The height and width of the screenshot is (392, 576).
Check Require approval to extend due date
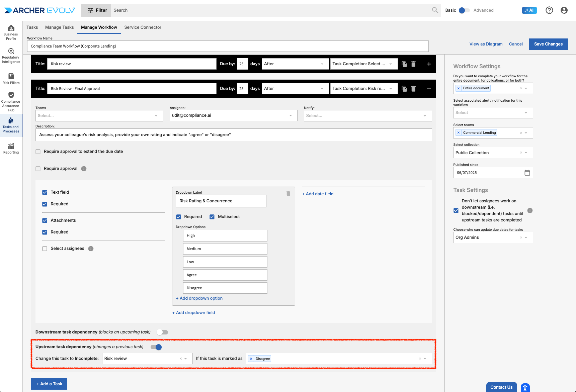point(38,152)
